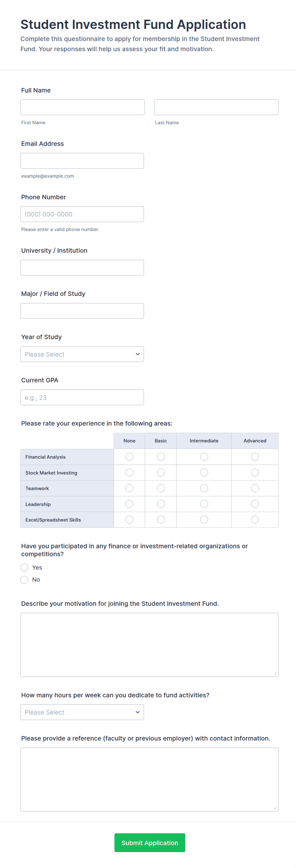
Task: Click the Last Name text box
Action: pos(216,107)
